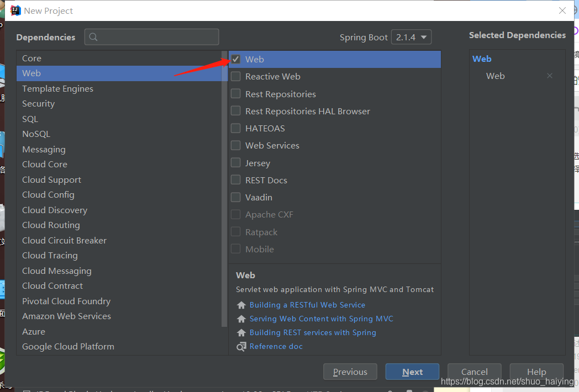This screenshot has width=579, height=392.
Task: Select the Core dependency category
Action: [119, 59]
